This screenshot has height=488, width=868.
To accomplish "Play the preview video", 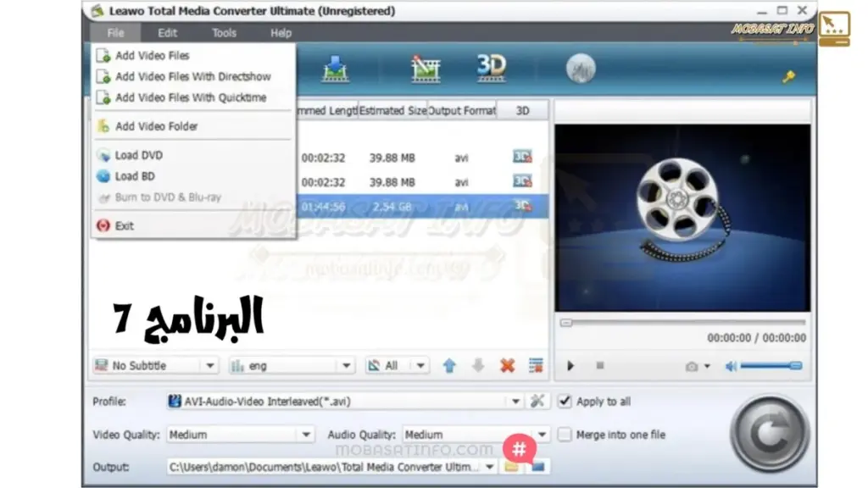I will coord(570,366).
